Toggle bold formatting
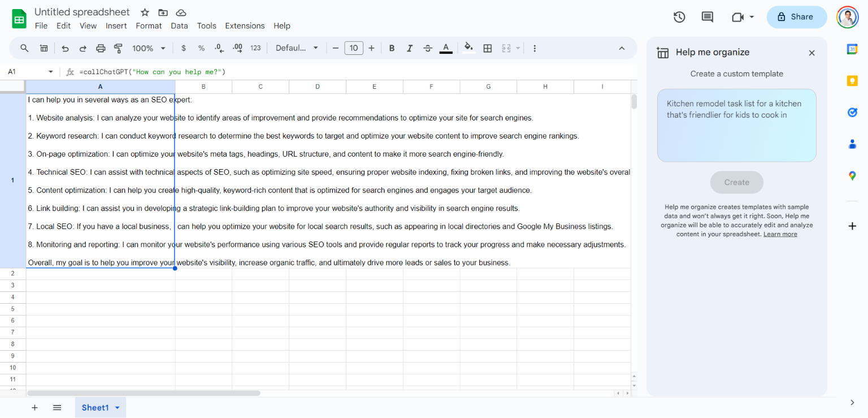 (392, 48)
